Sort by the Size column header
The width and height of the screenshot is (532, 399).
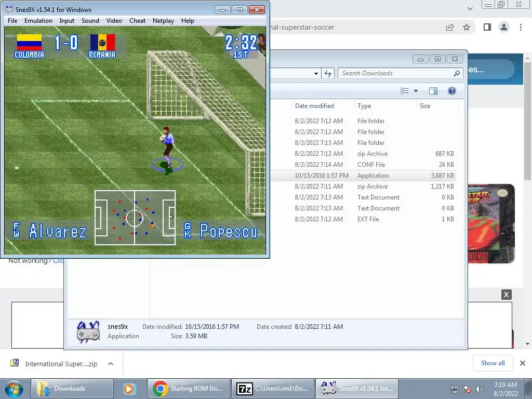click(425, 106)
